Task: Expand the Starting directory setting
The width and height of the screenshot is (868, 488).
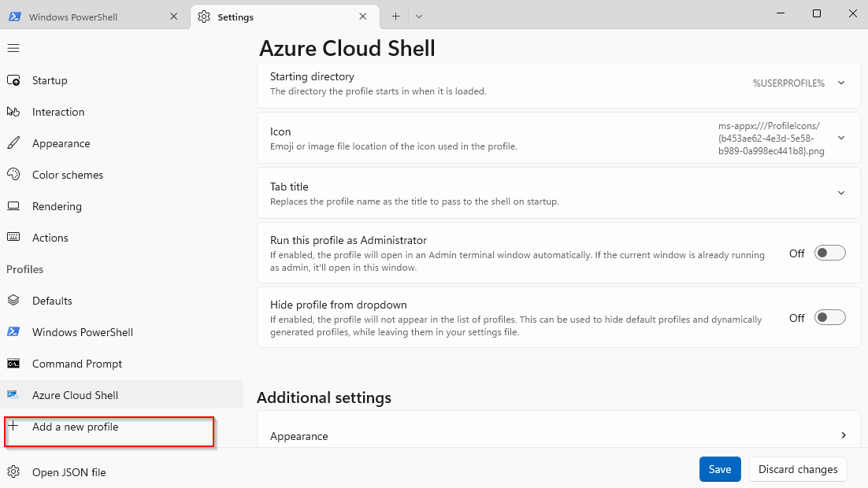Action: (x=841, y=83)
